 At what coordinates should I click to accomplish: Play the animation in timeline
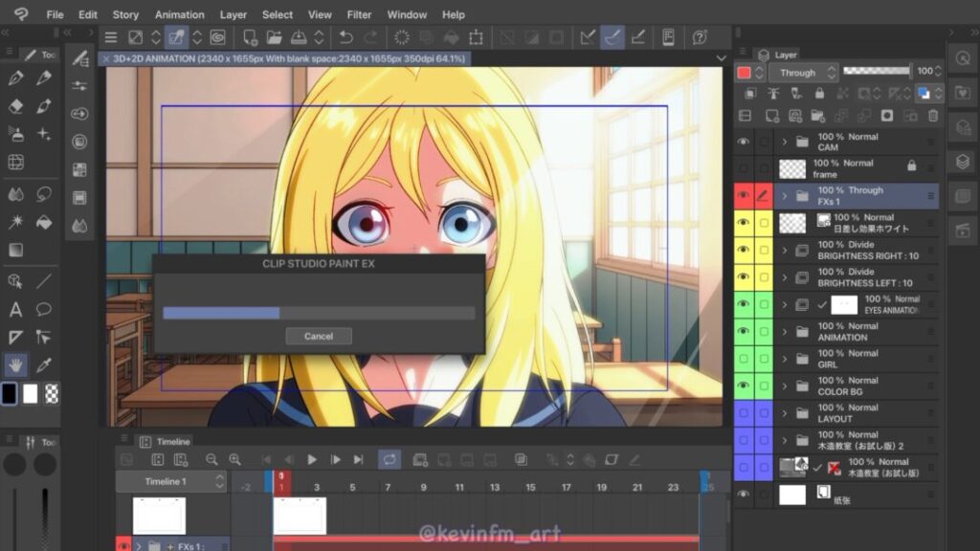(x=312, y=460)
